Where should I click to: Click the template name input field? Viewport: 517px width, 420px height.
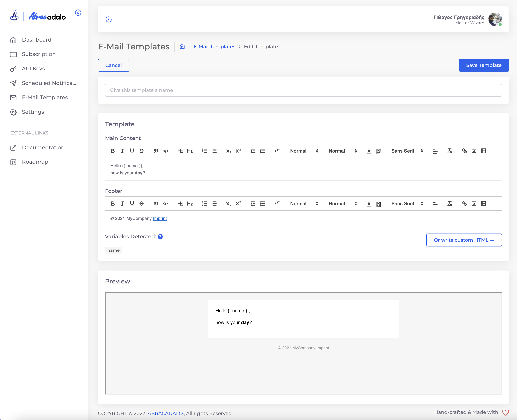[x=303, y=90]
